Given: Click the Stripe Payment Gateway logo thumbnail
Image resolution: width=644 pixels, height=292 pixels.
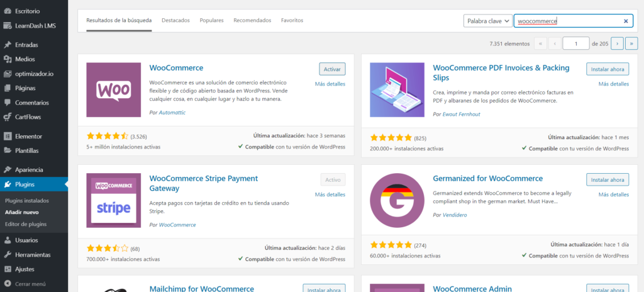Looking at the screenshot, I should click(x=113, y=200).
